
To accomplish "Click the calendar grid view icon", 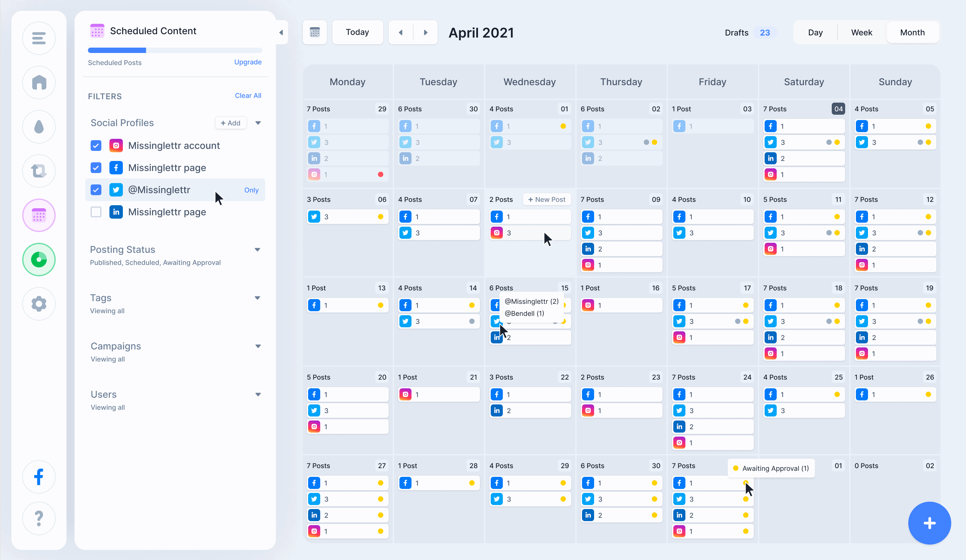I will (313, 32).
